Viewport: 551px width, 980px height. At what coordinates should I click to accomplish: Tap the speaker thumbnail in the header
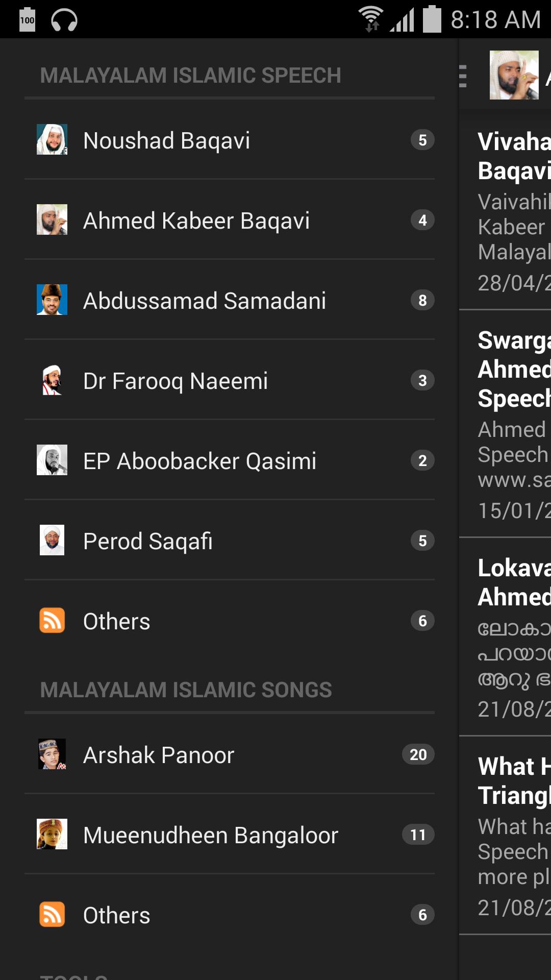pyautogui.click(x=514, y=75)
